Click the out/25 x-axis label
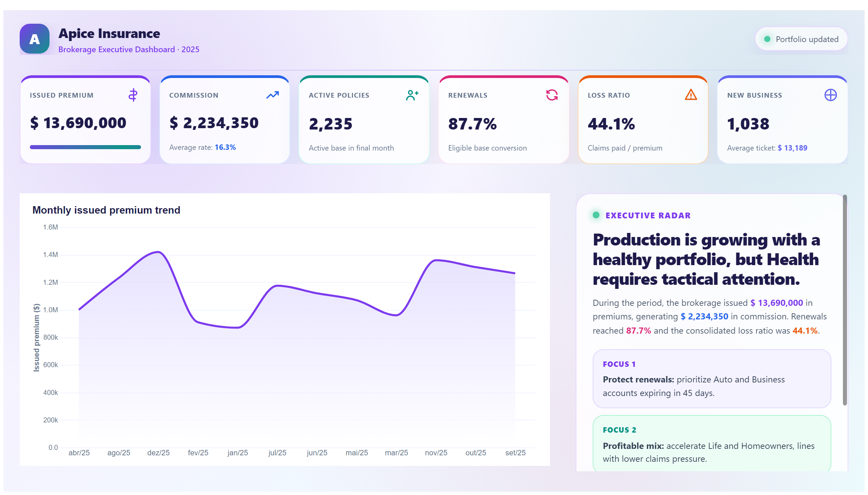 (x=476, y=453)
